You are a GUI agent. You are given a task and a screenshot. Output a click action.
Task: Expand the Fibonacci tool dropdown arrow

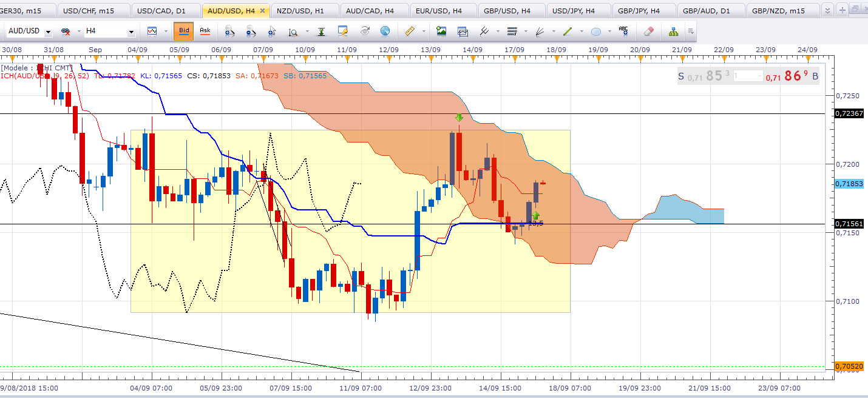526,32
